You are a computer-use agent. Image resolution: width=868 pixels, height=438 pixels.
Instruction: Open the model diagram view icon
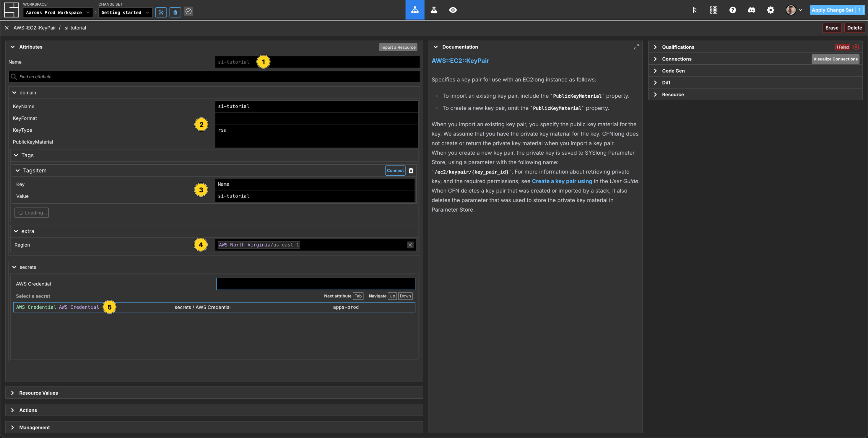pos(415,10)
